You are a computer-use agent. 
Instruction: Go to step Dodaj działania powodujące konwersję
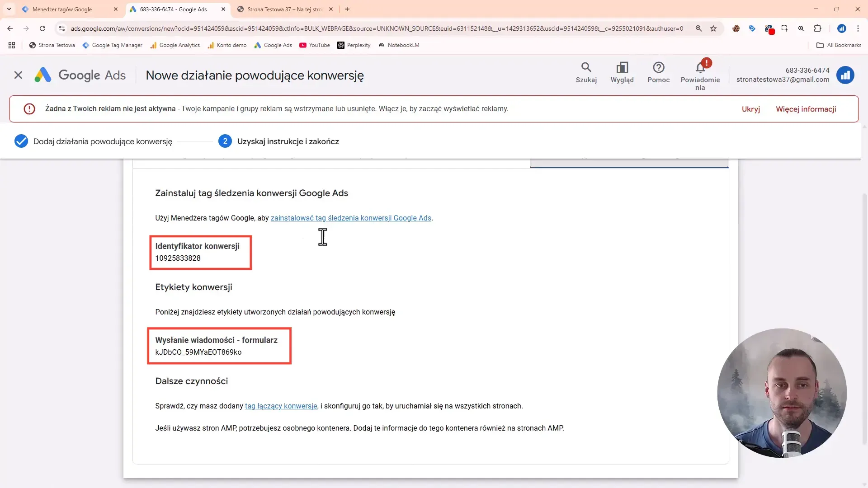(x=94, y=141)
